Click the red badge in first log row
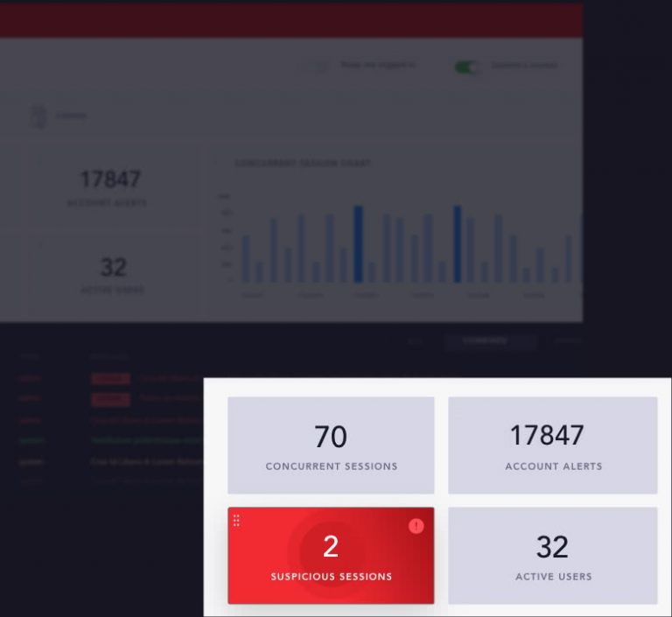 pyautogui.click(x=110, y=379)
